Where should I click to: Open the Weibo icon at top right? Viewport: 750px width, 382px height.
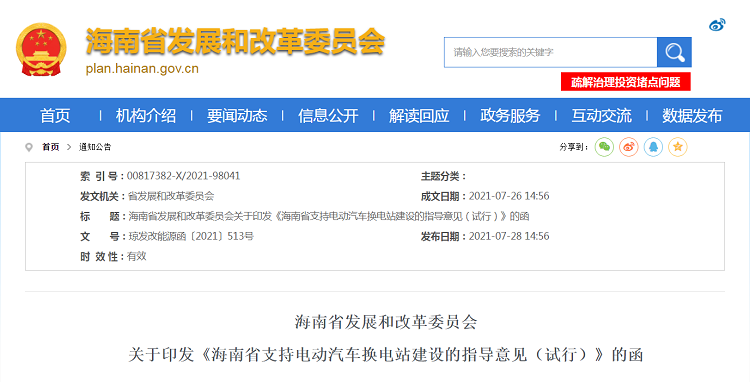pos(717,24)
